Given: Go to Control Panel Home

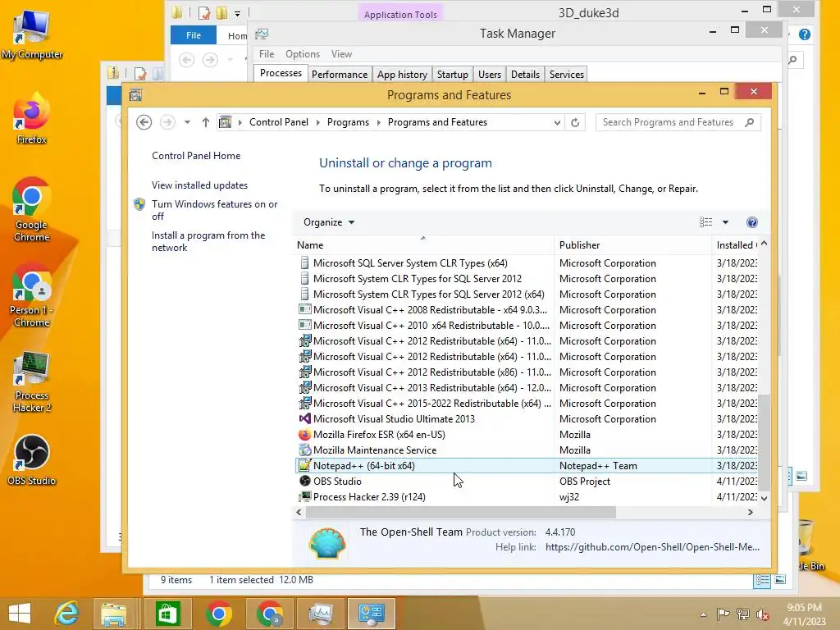Looking at the screenshot, I should coord(196,156).
